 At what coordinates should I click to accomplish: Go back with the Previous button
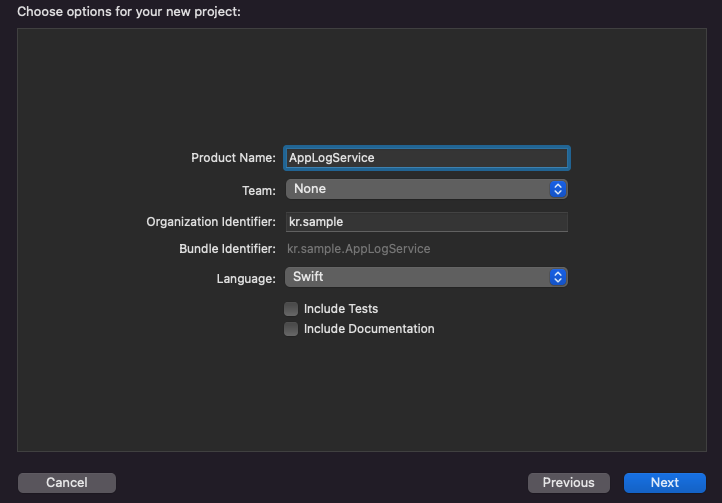pyautogui.click(x=568, y=483)
